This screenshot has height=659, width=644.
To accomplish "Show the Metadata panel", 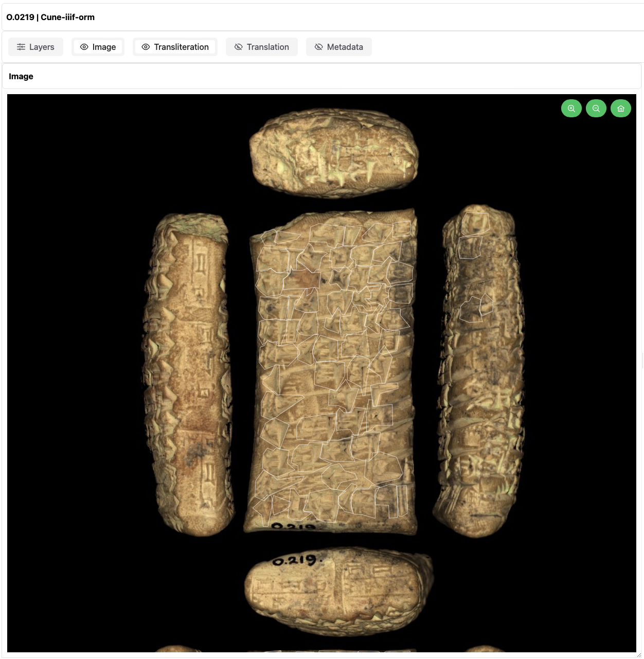I will [339, 47].
